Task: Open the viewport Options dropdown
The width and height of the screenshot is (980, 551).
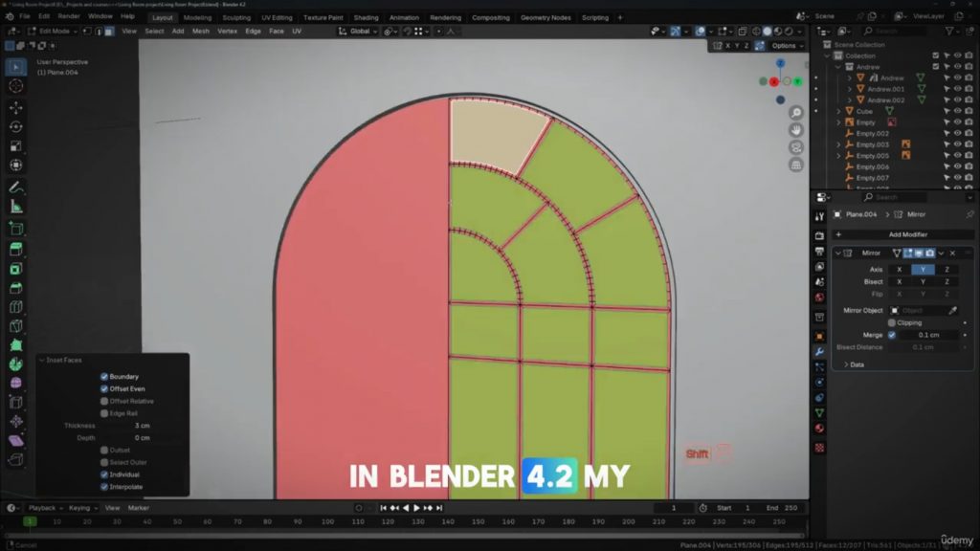Action: pos(787,46)
